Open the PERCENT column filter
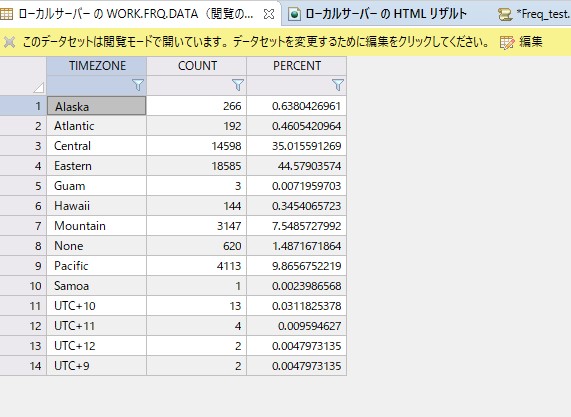 point(338,85)
